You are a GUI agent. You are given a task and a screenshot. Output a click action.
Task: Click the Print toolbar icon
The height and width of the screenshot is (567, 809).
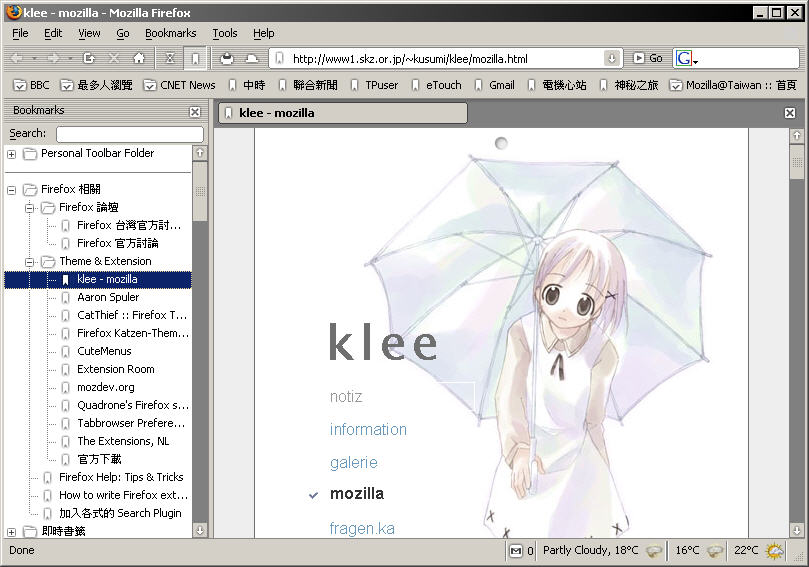tap(227, 58)
